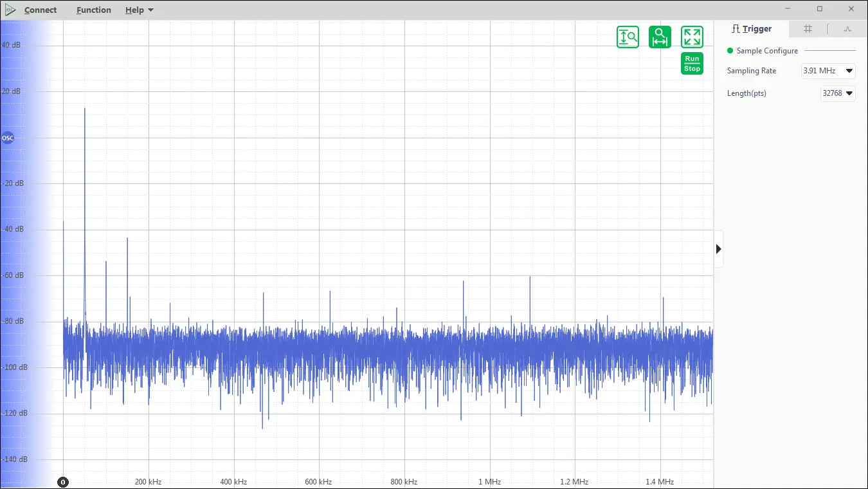Click the black zero origin marker
Screen dimensions: 868x489
[x=63, y=482]
